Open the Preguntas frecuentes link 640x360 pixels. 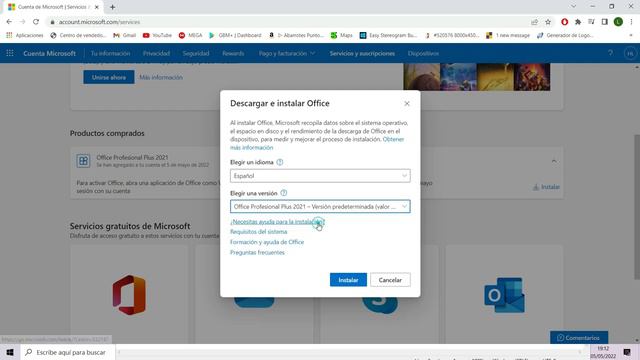click(257, 253)
